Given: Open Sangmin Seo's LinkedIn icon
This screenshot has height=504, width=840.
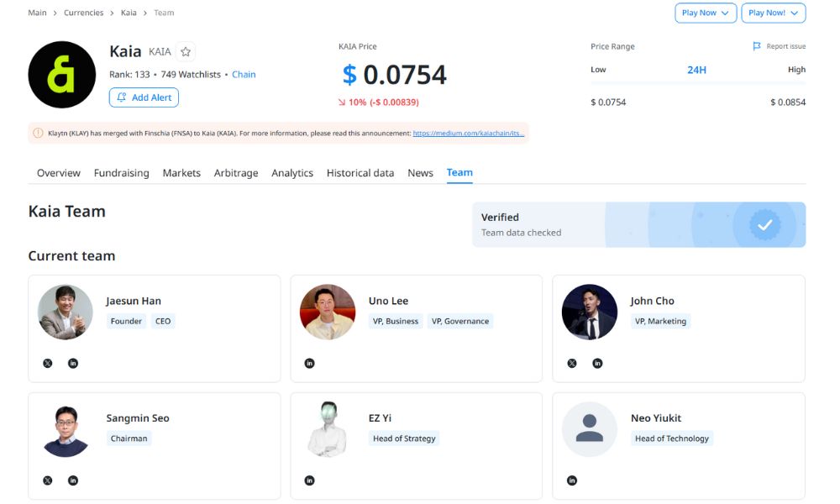Looking at the screenshot, I should pyautogui.click(x=73, y=480).
